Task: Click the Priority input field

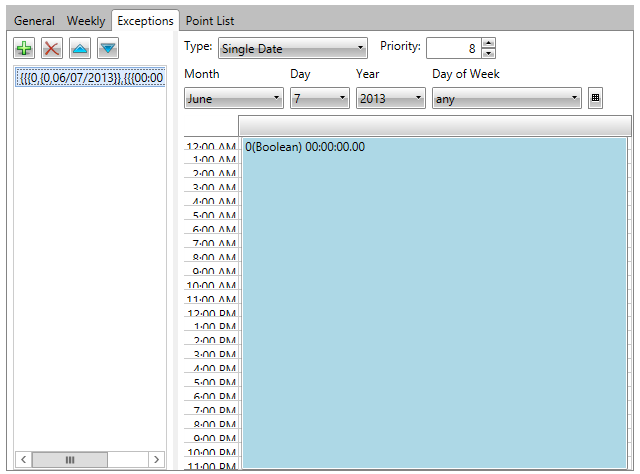Action: pos(452,49)
